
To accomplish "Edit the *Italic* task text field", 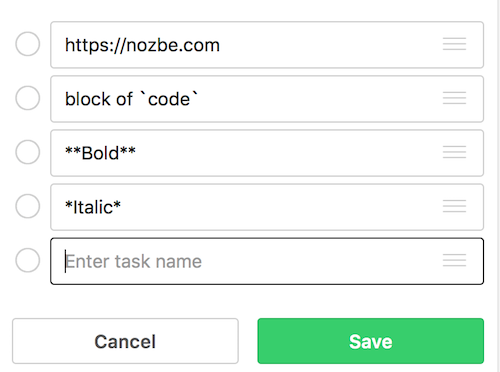I will 267,207.
